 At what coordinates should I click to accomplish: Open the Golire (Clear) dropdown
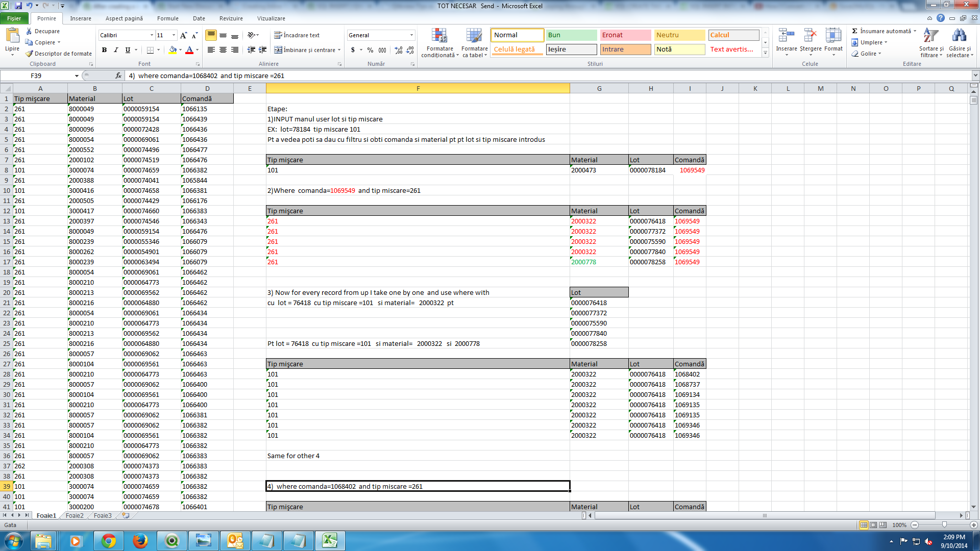867,54
